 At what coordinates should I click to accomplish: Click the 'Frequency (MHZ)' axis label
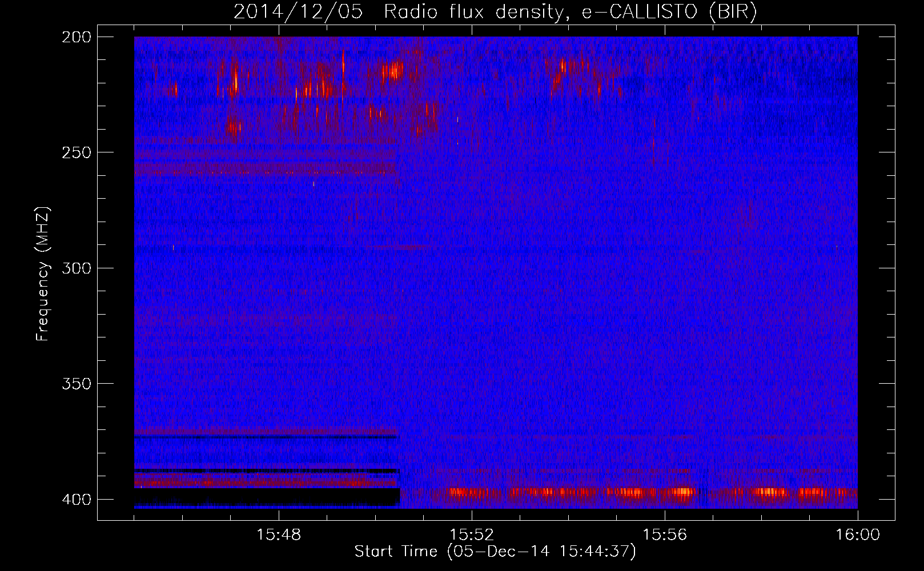43,274
